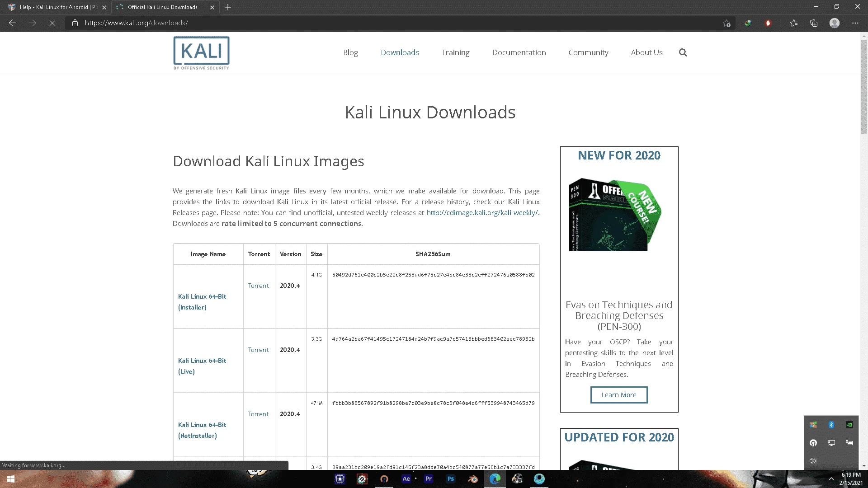Open the Collections icon

[814, 23]
